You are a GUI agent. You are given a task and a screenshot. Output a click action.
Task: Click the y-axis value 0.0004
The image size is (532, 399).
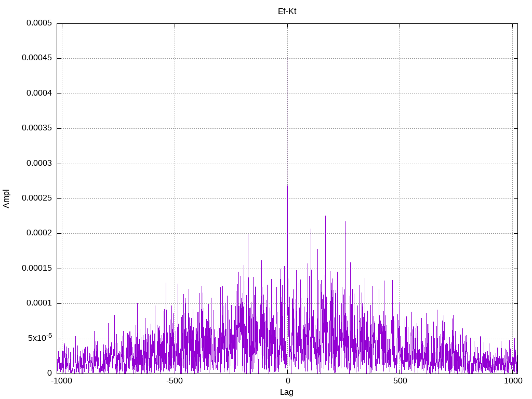[x=39, y=93]
